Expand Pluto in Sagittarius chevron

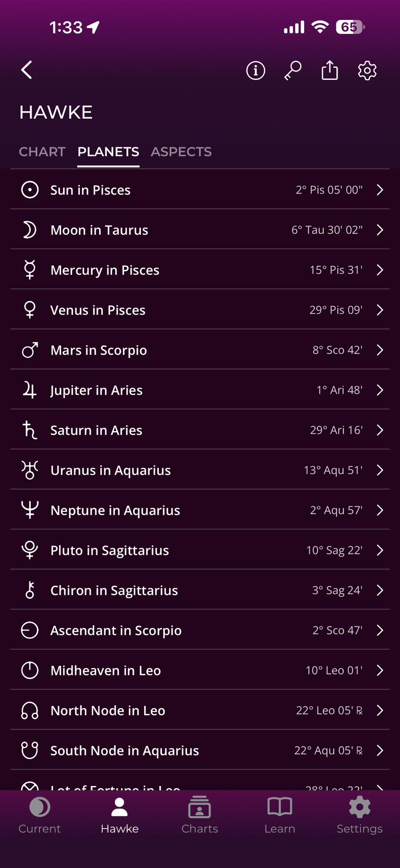pyautogui.click(x=380, y=550)
